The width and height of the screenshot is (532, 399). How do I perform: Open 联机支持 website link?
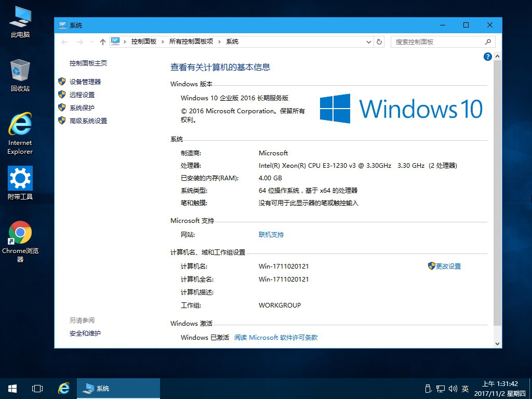[271, 235]
